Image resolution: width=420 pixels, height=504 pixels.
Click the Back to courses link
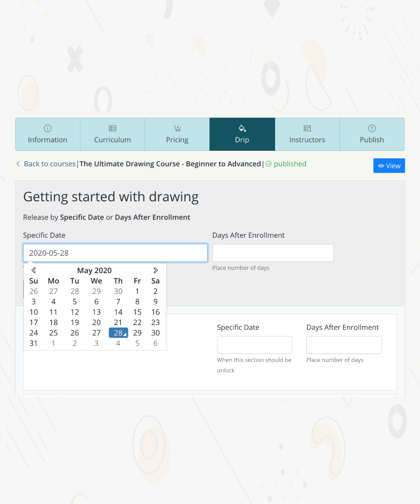50,164
